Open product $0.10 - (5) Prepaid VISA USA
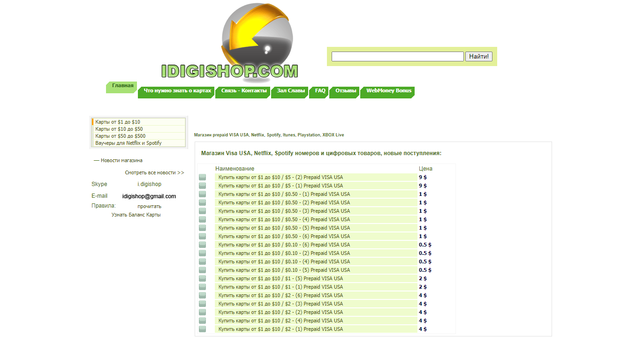The width and height of the screenshot is (644, 351). pyautogui.click(x=284, y=270)
